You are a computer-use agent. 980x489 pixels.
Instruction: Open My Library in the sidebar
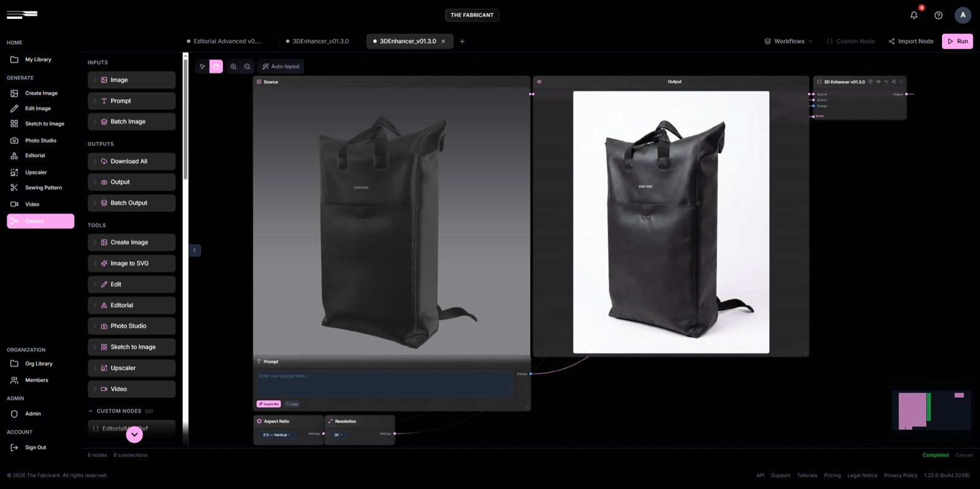[x=38, y=59]
